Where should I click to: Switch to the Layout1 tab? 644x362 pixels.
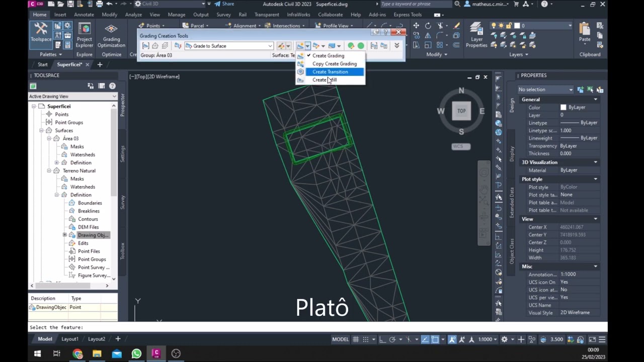point(69,339)
